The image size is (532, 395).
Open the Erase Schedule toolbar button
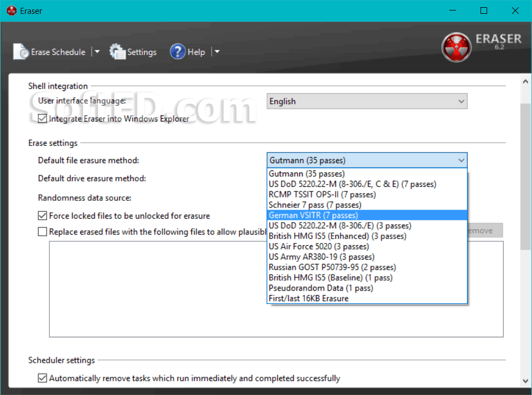(x=49, y=52)
